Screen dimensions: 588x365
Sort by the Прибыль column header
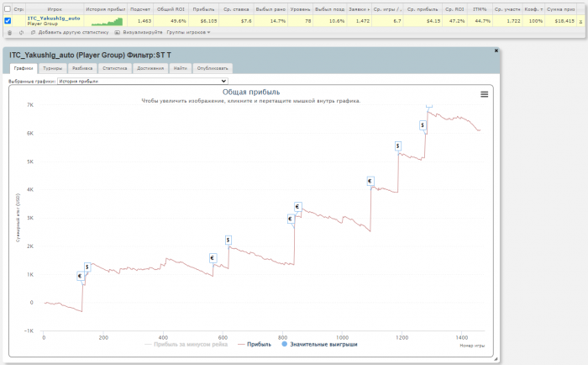click(x=203, y=9)
